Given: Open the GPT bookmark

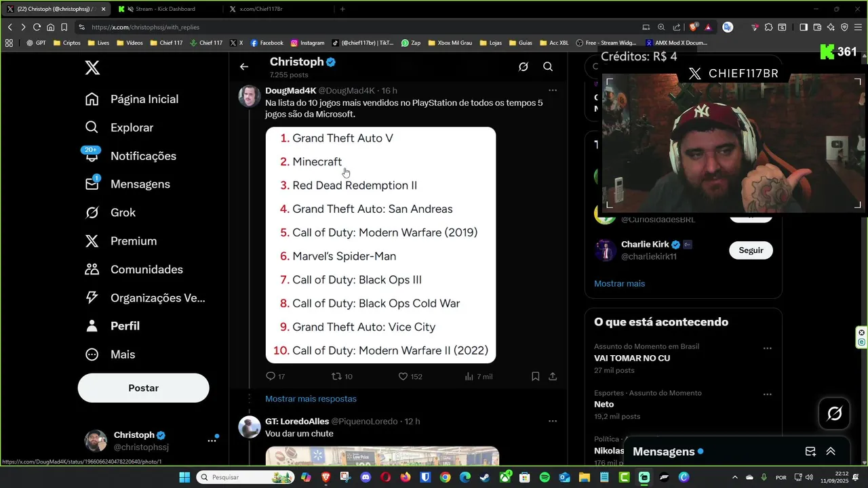Looking at the screenshot, I should click(36, 43).
